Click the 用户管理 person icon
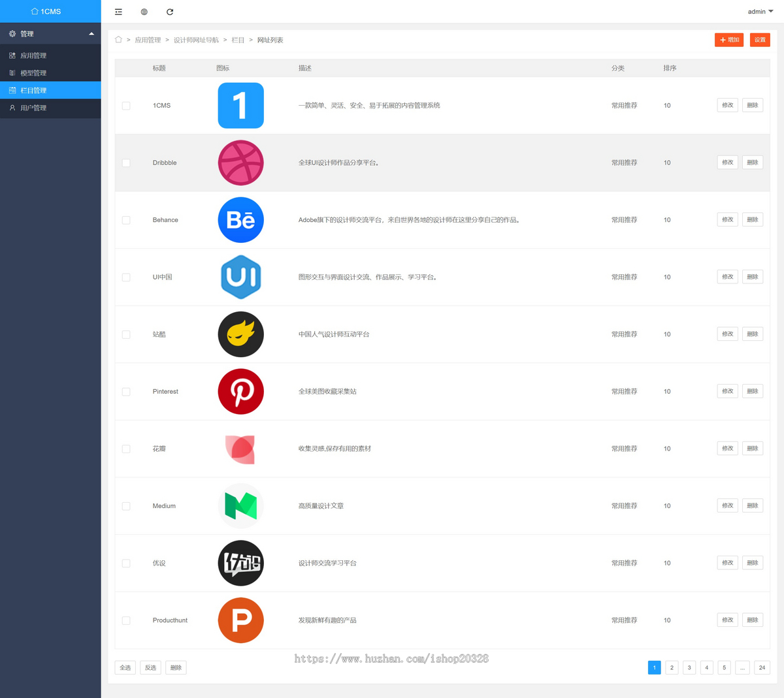 12,108
